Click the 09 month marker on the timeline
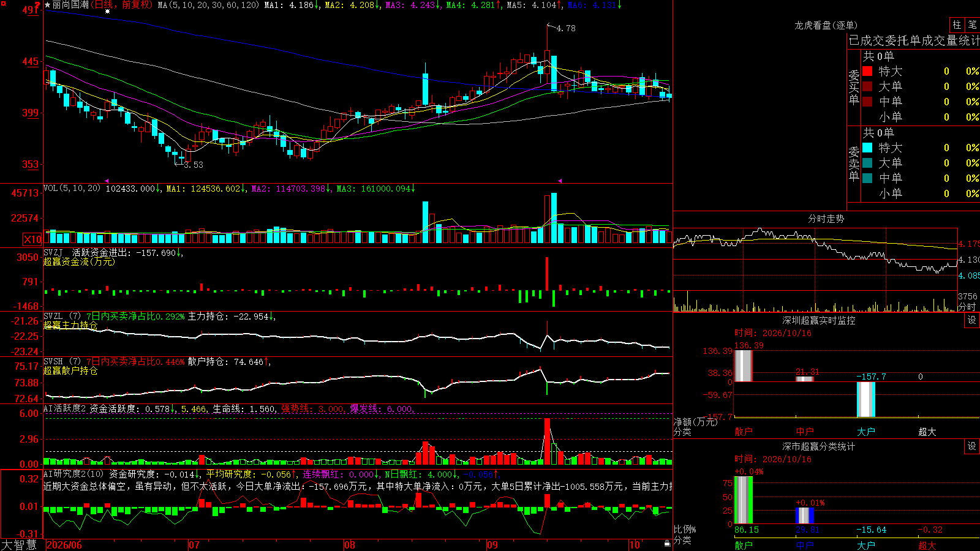The height and width of the screenshot is (551, 980). pos(492,545)
